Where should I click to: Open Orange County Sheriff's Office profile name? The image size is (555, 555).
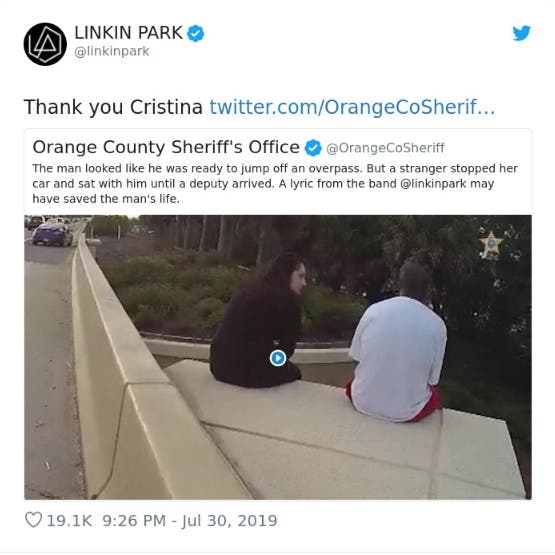tap(166, 147)
